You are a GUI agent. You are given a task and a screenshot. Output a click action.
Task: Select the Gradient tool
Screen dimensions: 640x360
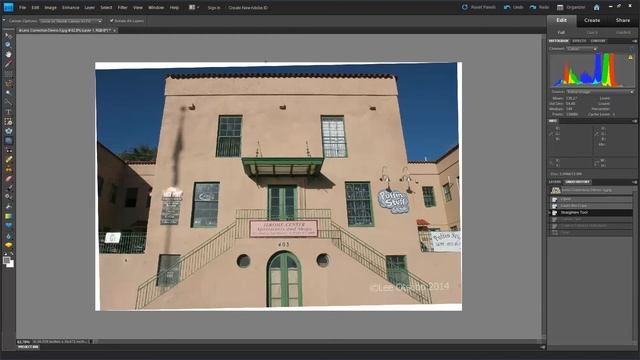coord(8,216)
